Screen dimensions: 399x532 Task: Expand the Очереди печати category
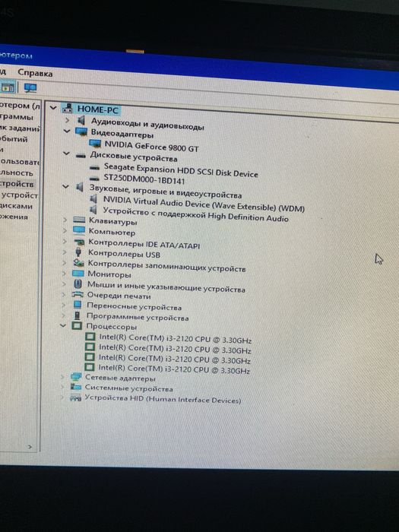[x=64, y=295]
